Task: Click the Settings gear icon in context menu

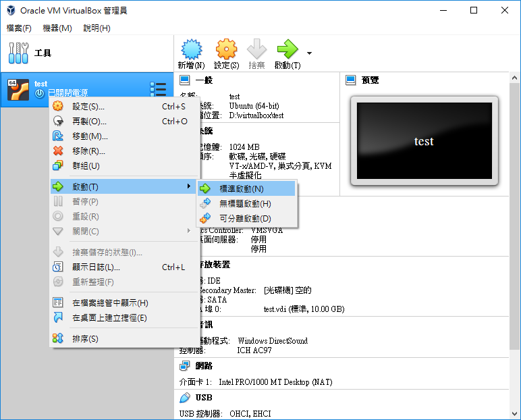Action: click(x=58, y=106)
